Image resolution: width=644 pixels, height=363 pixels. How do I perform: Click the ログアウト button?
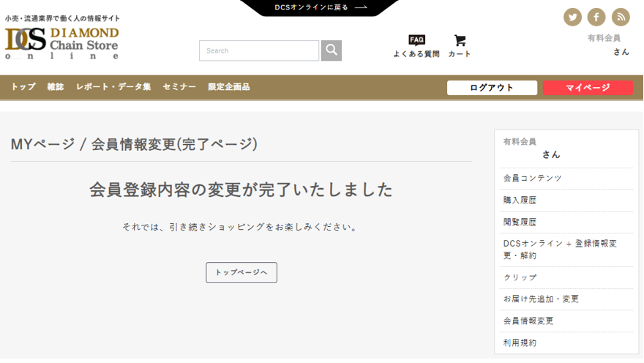[x=492, y=88]
